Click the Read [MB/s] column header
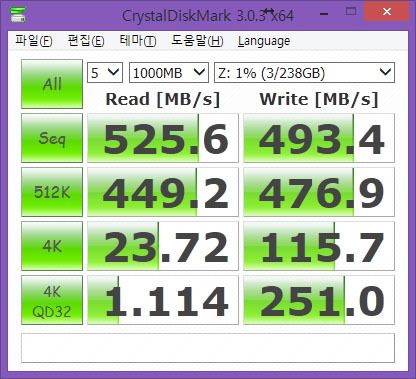 tap(163, 99)
